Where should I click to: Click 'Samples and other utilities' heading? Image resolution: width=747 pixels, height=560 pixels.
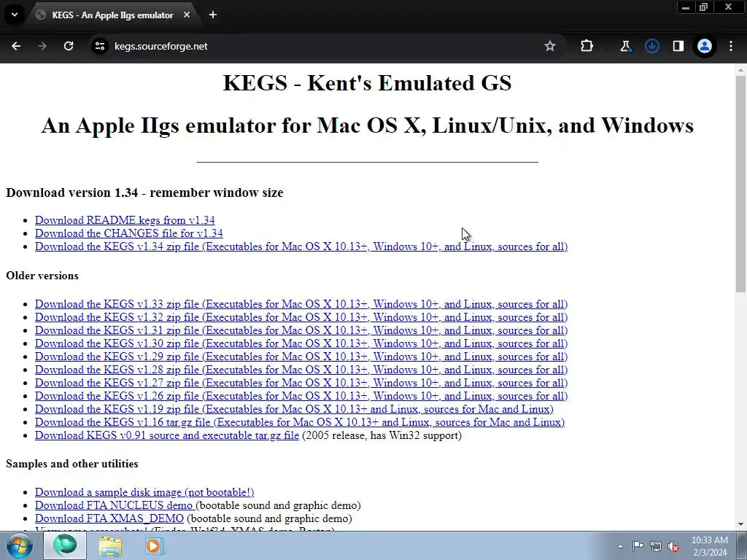[x=72, y=464]
